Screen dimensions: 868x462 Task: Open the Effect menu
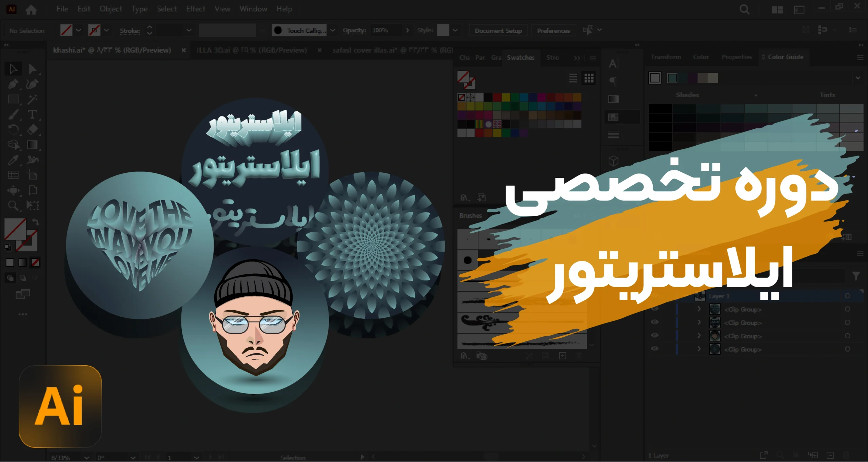point(195,9)
